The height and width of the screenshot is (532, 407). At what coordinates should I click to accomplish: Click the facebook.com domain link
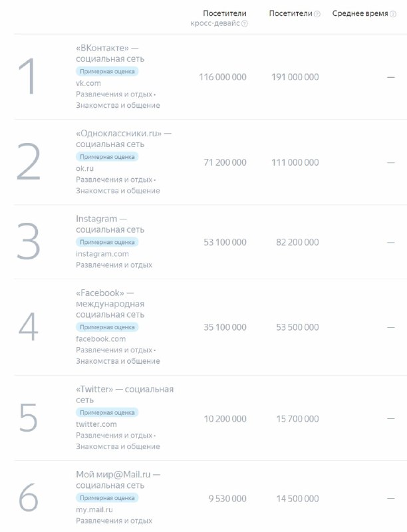tap(100, 339)
